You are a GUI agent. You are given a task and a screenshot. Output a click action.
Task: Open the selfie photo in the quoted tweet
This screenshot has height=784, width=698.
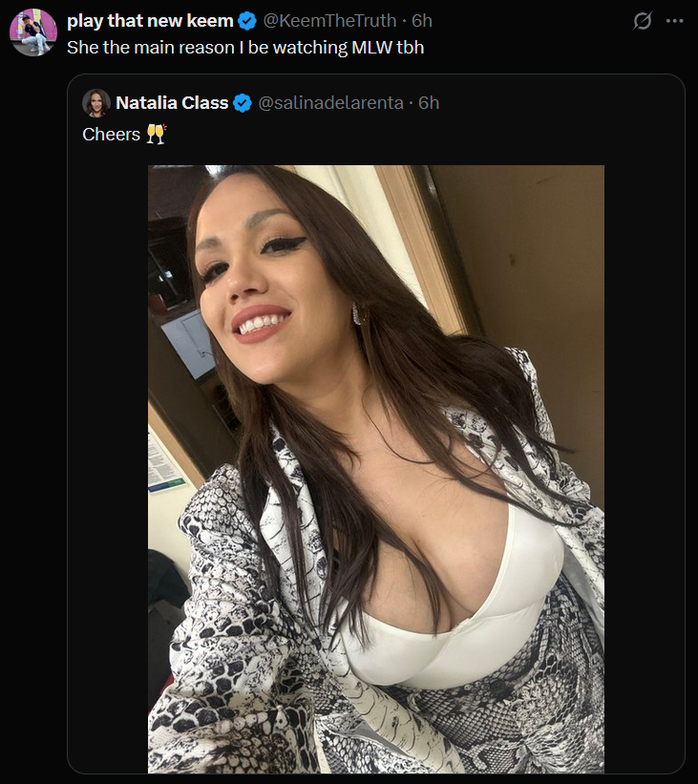[376, 469]
